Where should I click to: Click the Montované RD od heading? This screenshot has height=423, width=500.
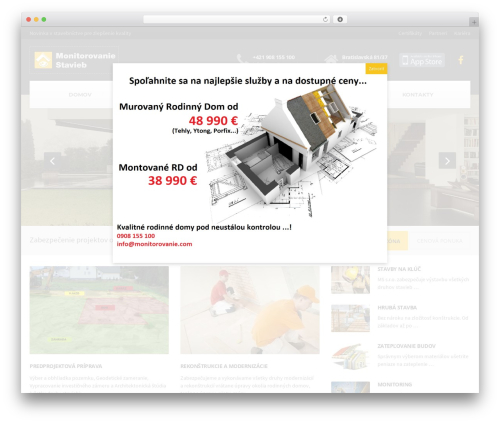click(158, 167)
